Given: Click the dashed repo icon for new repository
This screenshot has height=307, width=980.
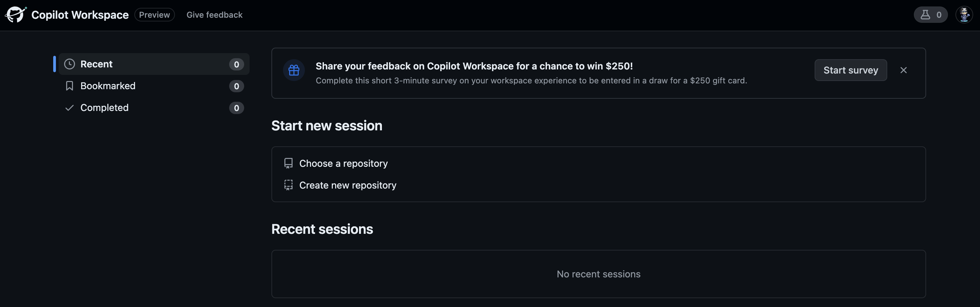Looking at the screenshot, I should tap(288, 185).
